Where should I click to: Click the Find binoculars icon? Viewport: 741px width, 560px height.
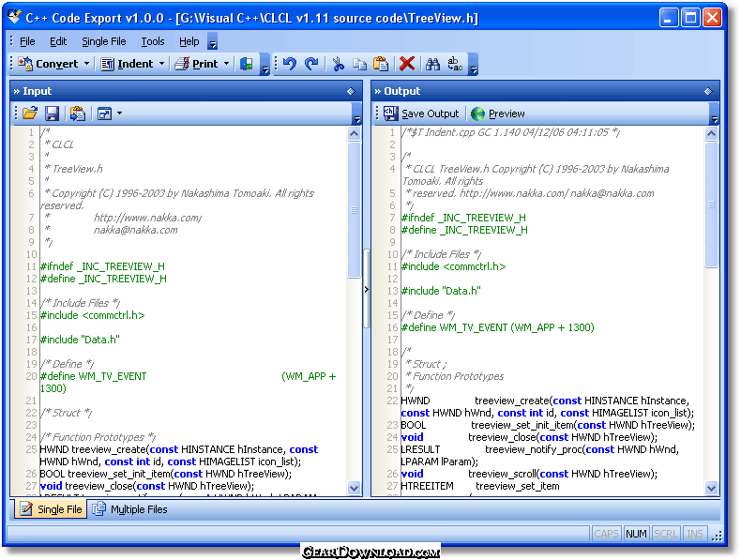(x=432, y=64)
